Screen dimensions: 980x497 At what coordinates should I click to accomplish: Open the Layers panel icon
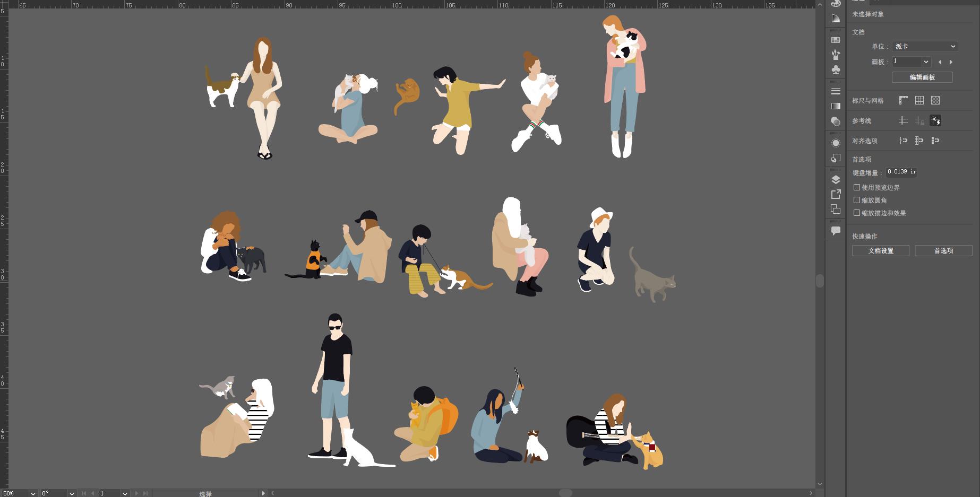(x=836, y=179)
